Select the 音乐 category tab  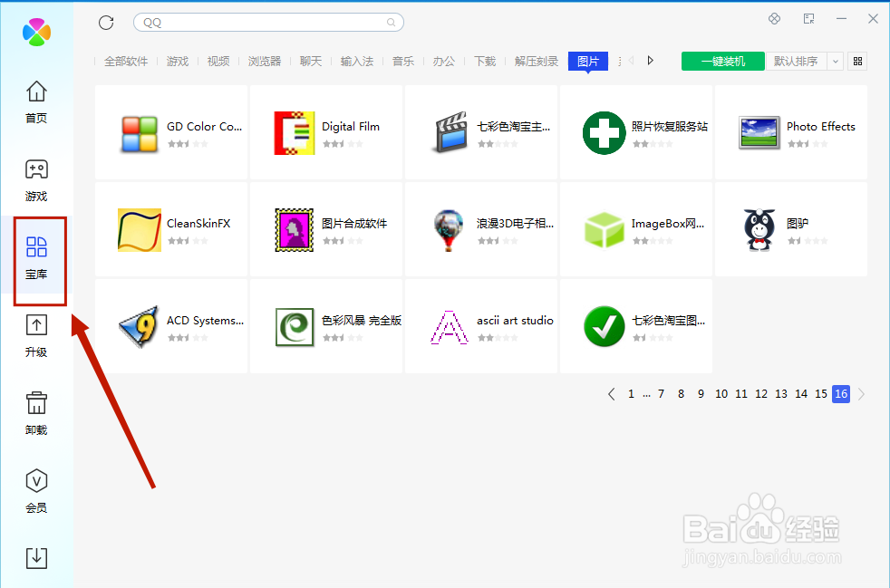403,62
